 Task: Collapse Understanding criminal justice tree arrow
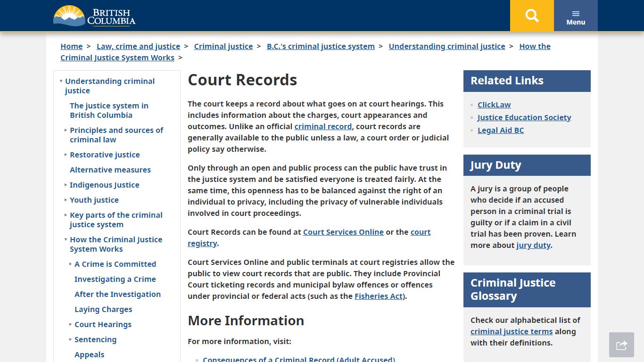pyautogui.click(x=61, y=81)
